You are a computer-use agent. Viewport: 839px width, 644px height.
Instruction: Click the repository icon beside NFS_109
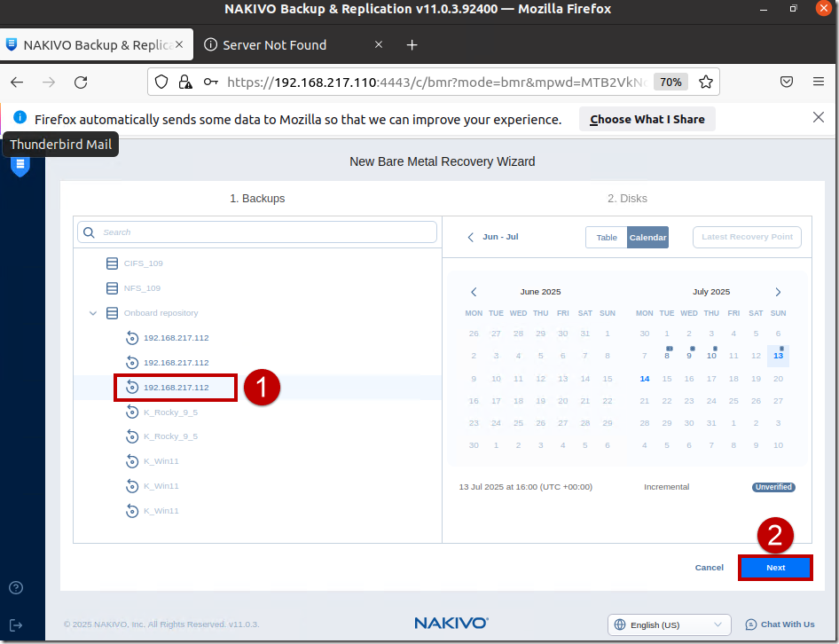coord(112,288)
